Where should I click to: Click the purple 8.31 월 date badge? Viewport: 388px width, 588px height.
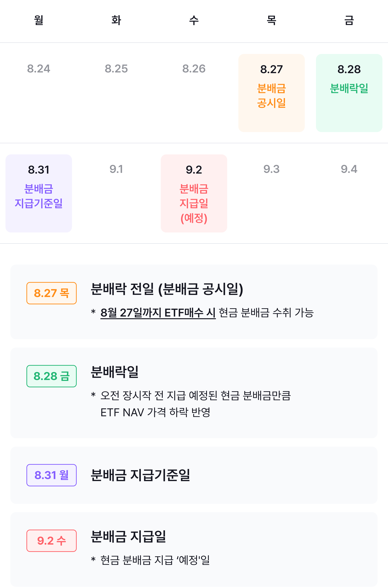coord(51,475)
